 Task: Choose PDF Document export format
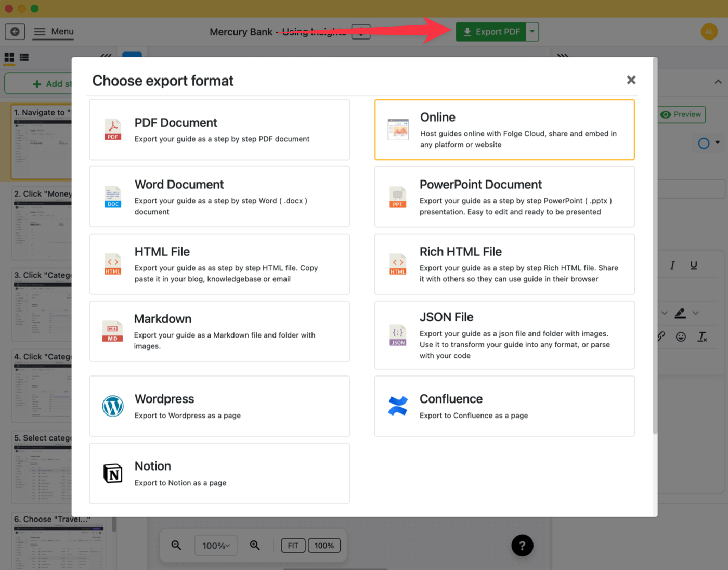click(x=219, y=130)
